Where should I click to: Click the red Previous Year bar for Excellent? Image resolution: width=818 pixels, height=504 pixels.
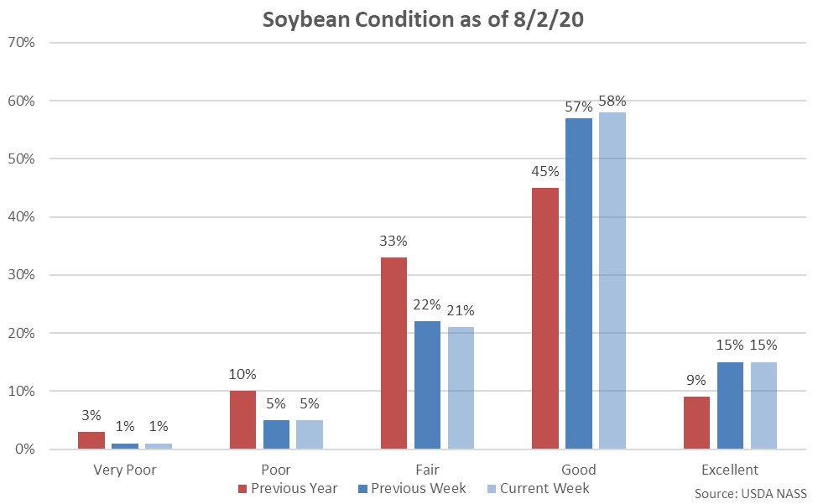coord(696,423)
